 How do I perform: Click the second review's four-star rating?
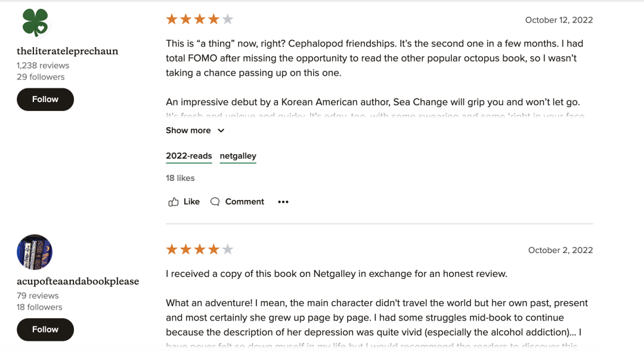(199, 249)
